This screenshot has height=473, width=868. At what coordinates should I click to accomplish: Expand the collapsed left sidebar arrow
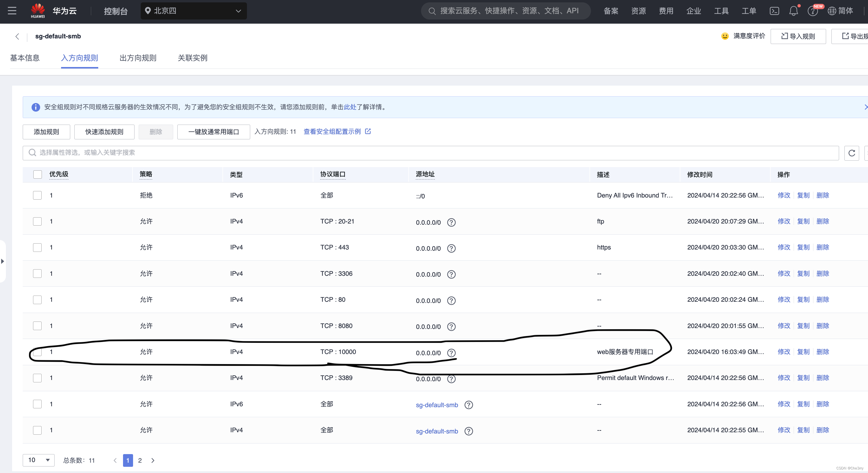click(x=3, y=261)
